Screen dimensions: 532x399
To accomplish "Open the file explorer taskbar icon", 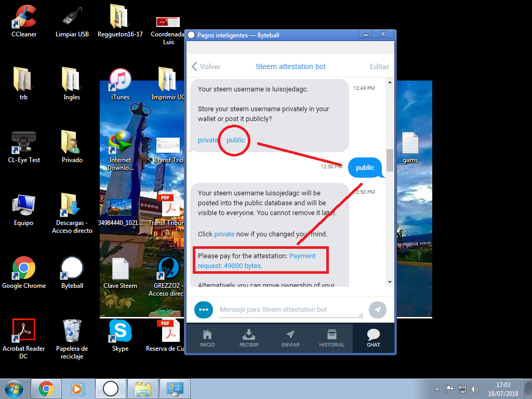I will 143,389.
